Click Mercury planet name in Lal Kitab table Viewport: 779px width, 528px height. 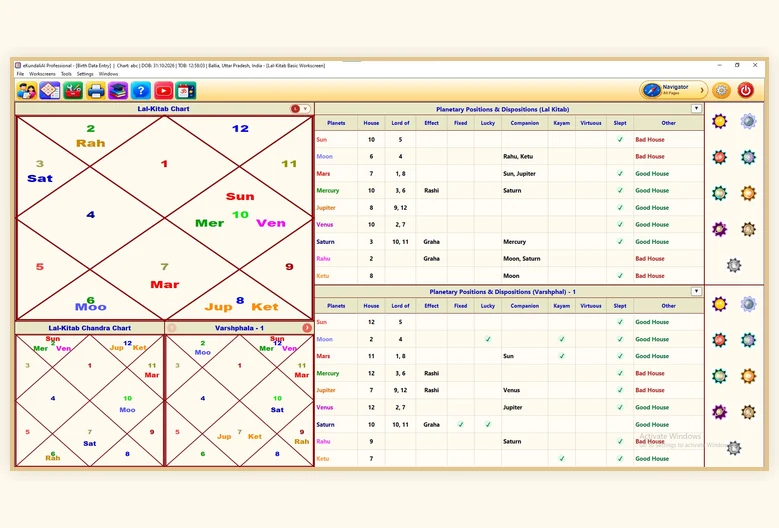[328, 190]
